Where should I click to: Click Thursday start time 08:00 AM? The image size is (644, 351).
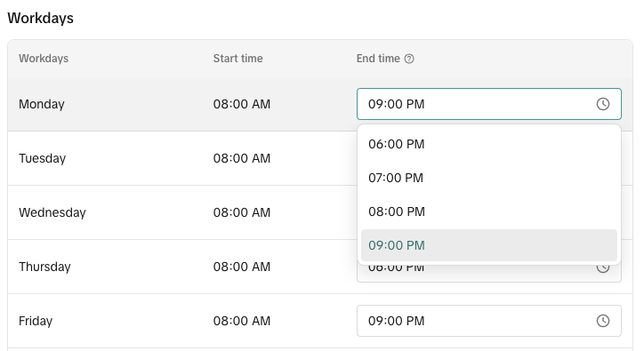point(242,267)
